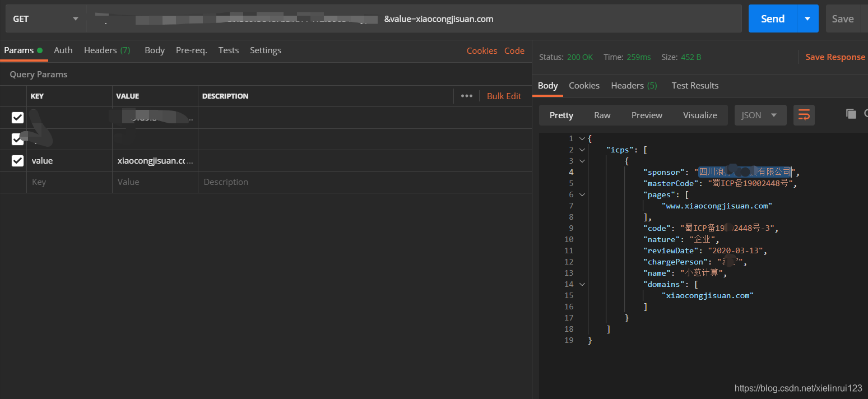Click the empty Description placeholder field
The width and height of the screenshot is (868, 399).
[x=364, y=182]
